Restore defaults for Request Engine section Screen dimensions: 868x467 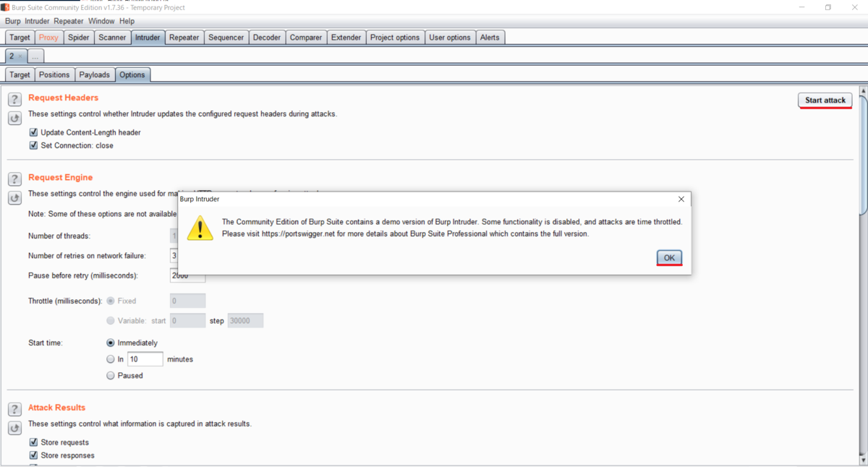coord(14,197)
